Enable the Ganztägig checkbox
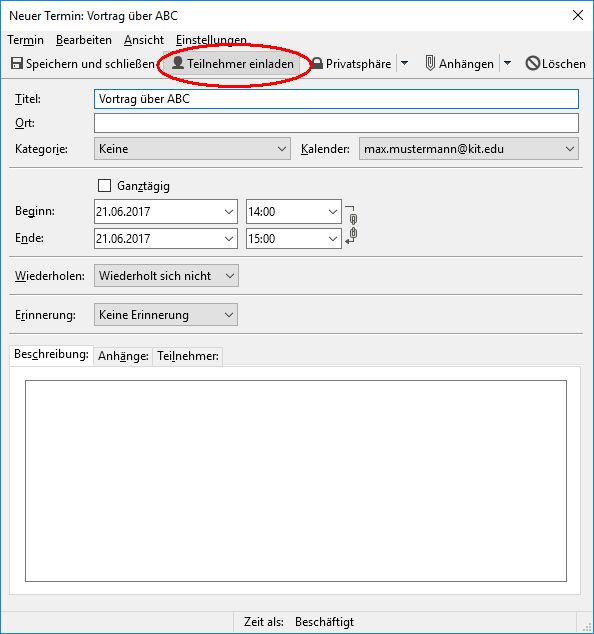Screen dimensions: 594x634 pyautogui.click(x=104, y=186)
